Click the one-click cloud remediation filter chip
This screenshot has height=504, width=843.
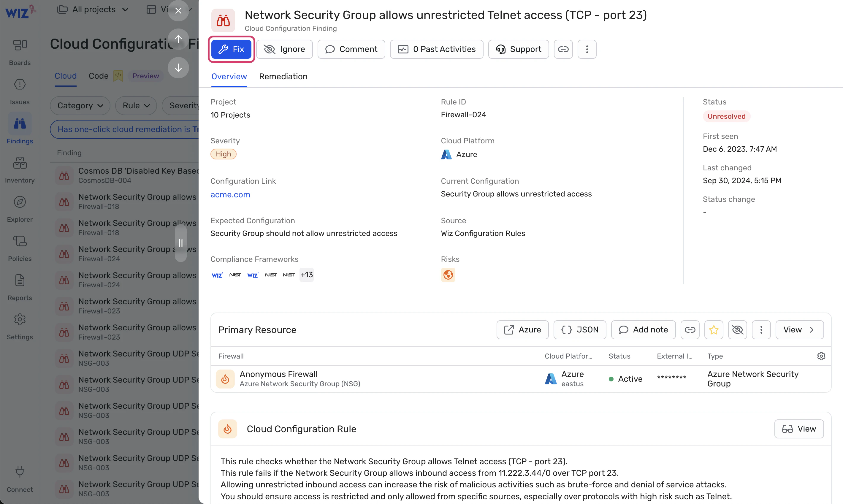125,129
